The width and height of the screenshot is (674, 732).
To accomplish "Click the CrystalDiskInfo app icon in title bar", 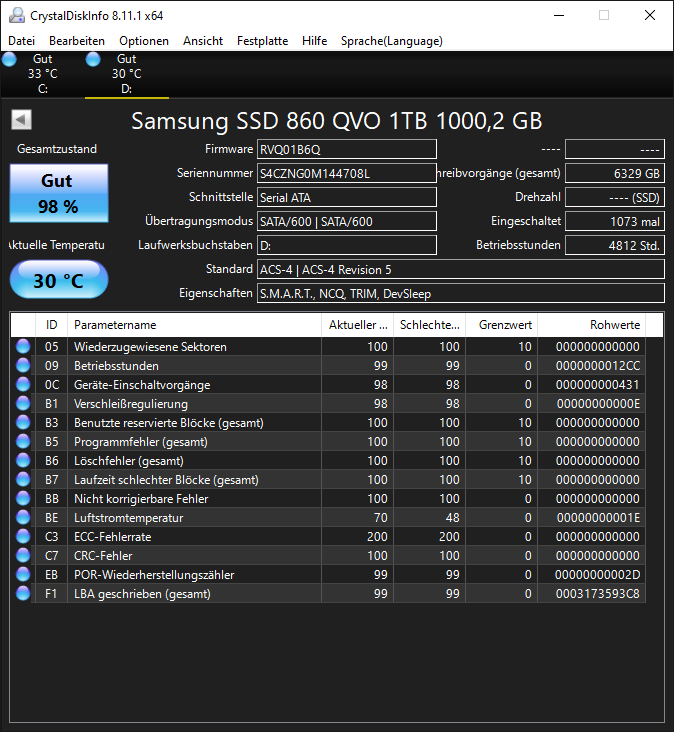I will tap(17, 15).
